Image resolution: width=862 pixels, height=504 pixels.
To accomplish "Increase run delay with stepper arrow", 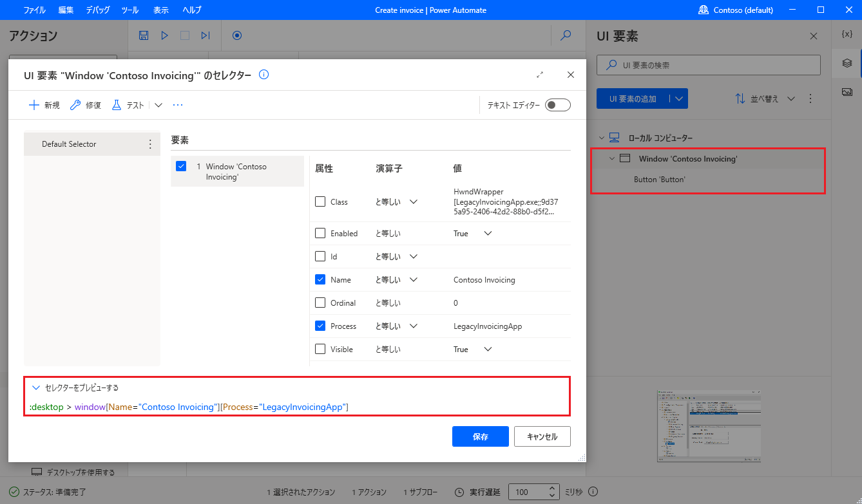I will 552,488.
